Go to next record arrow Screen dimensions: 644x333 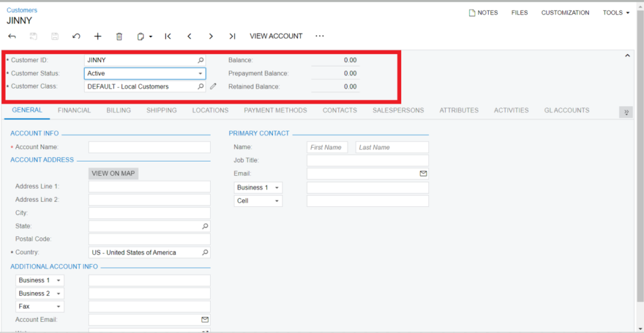click(x=211, y=36)
